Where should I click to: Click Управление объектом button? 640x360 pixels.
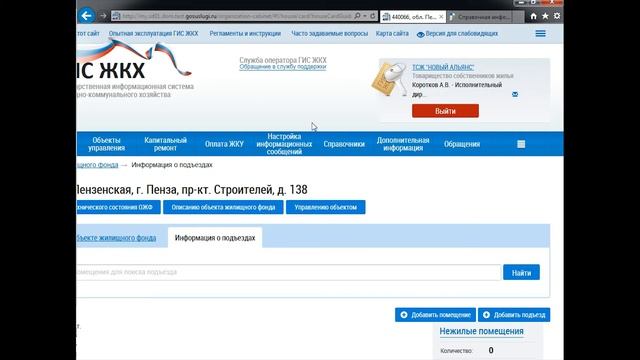point(326,207)
